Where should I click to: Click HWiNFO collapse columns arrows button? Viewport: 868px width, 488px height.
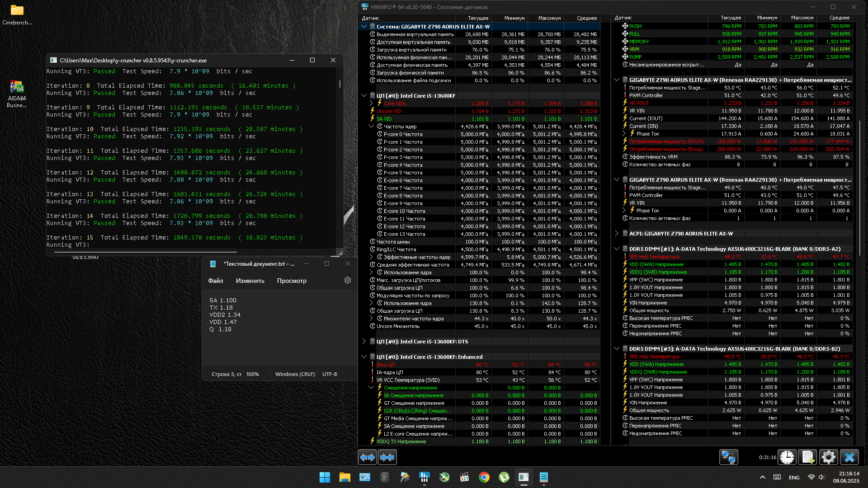coord(387,457)
